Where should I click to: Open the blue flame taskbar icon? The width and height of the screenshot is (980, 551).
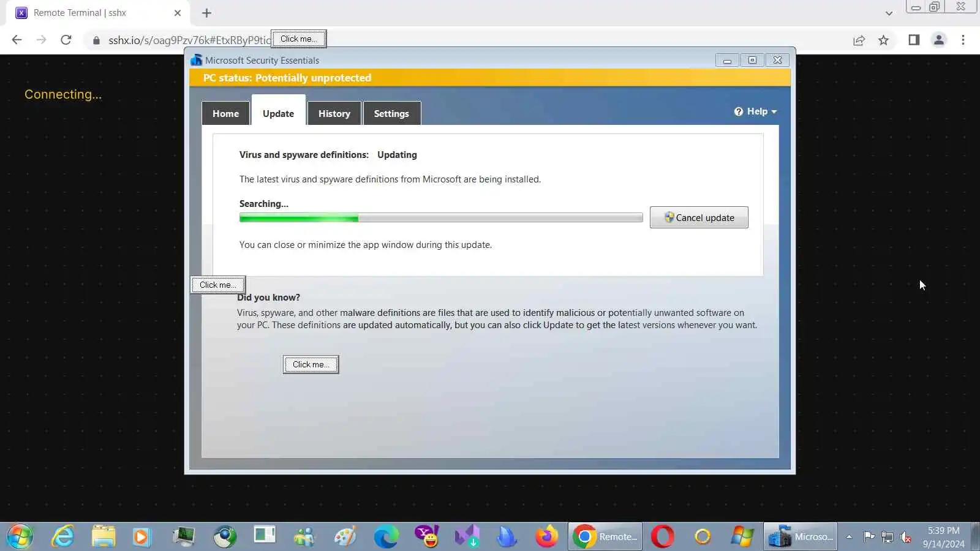pos(507,537)
